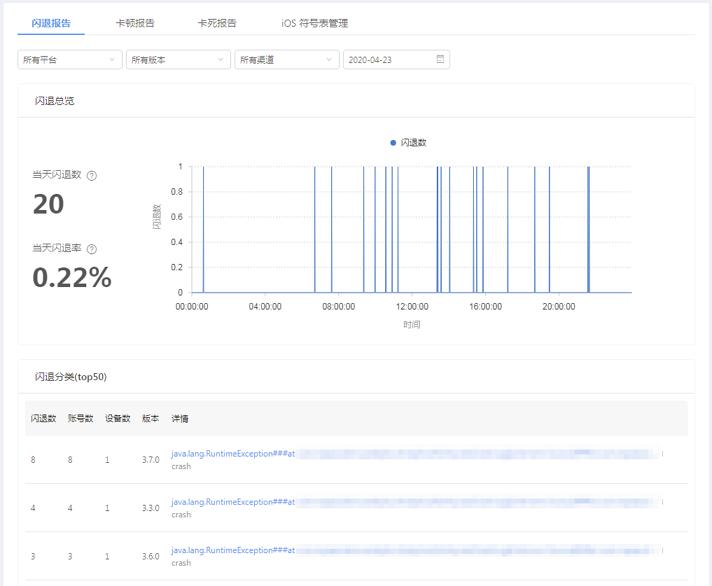Click the 2020-04-23 date input field
Viewport: 712px width, 586px height.
[x=396, y=59]
